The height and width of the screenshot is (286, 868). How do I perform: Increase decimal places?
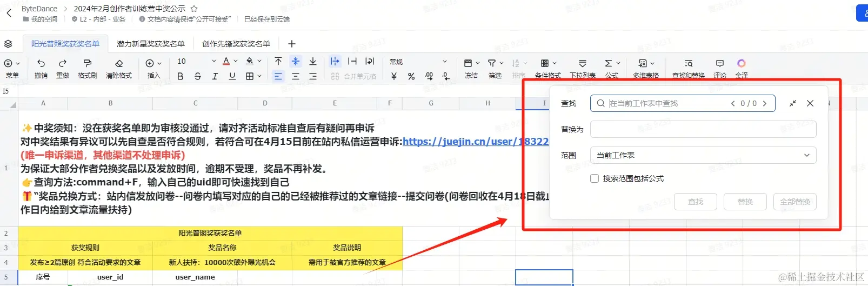pos(429,76)
